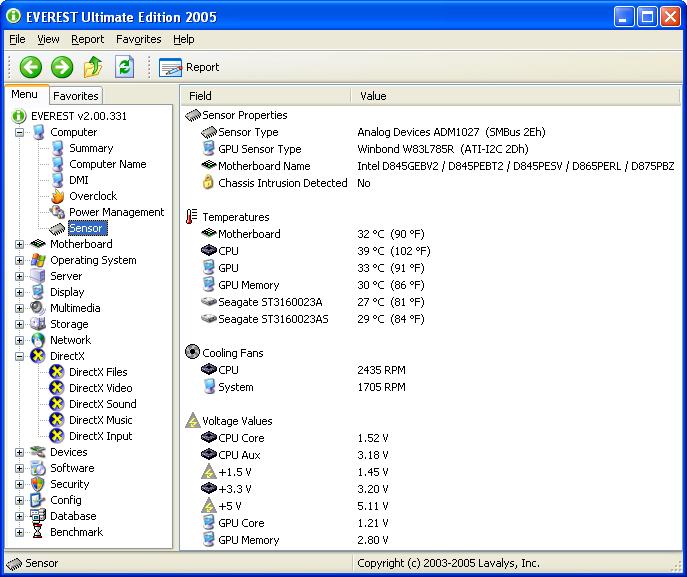Screen dimensions: 687x577
Task: Click the DMI page icon
Action: [57, 180]
